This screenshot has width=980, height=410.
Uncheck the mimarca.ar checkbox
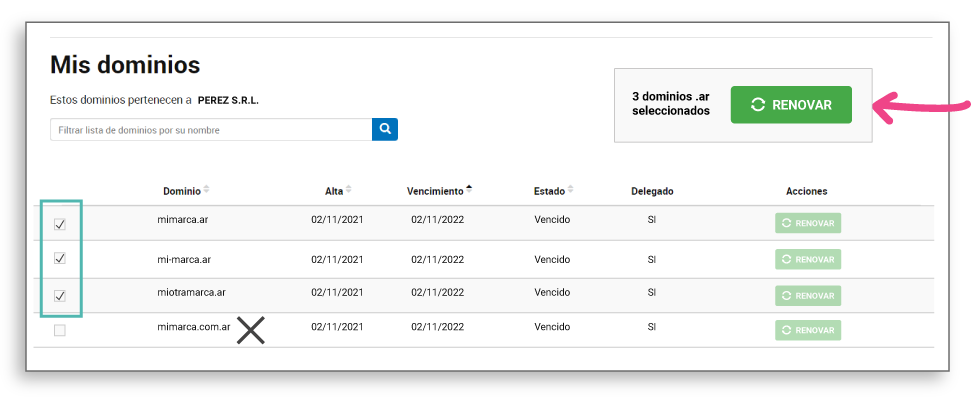(x=60, y=224)
